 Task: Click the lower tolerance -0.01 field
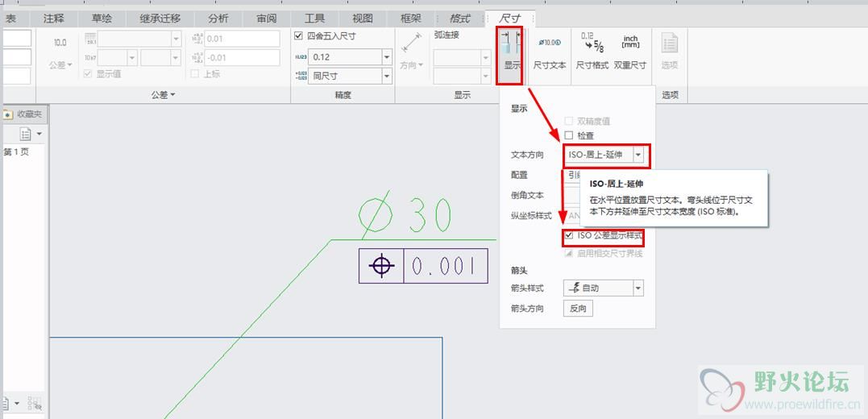tap(242, 57)
